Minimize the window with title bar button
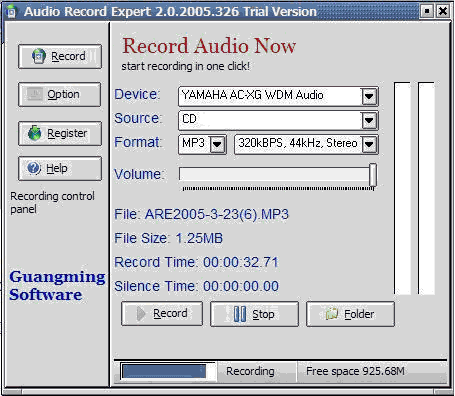The width and height of the screenshot is (455, 396). 427,11
